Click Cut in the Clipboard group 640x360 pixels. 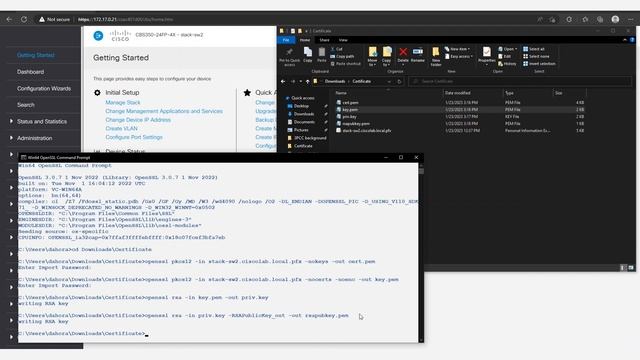(337, 49)
